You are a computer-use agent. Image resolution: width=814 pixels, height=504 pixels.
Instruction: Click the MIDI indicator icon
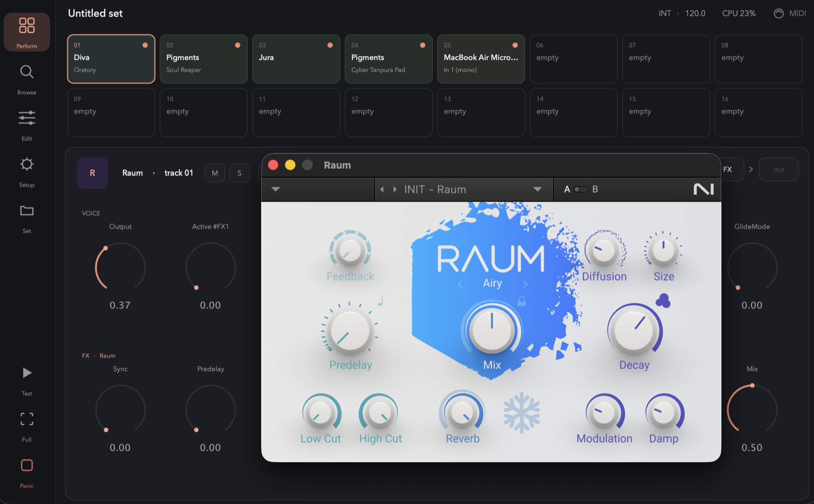pos(779,13)
